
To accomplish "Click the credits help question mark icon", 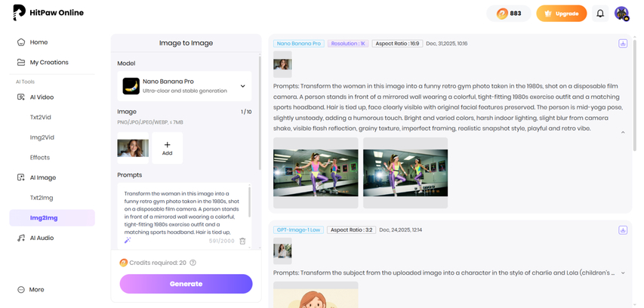I will pyautogui.click(x=193, y=263).
